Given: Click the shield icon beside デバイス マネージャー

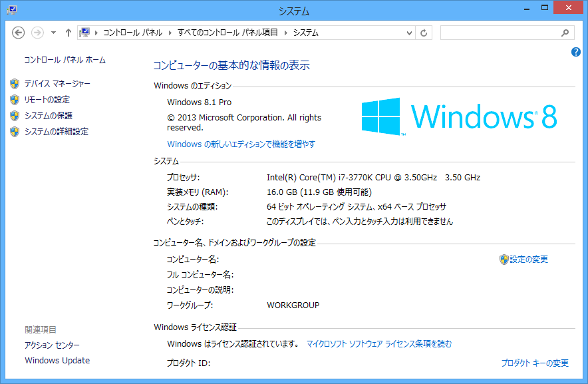Looking at the screenshot, I should (x=15, y=84).
